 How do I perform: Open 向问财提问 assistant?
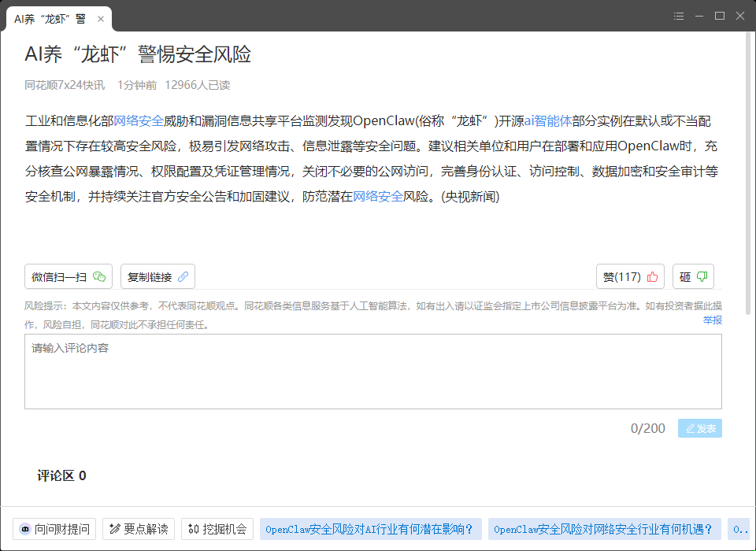[x=54, y=529]
